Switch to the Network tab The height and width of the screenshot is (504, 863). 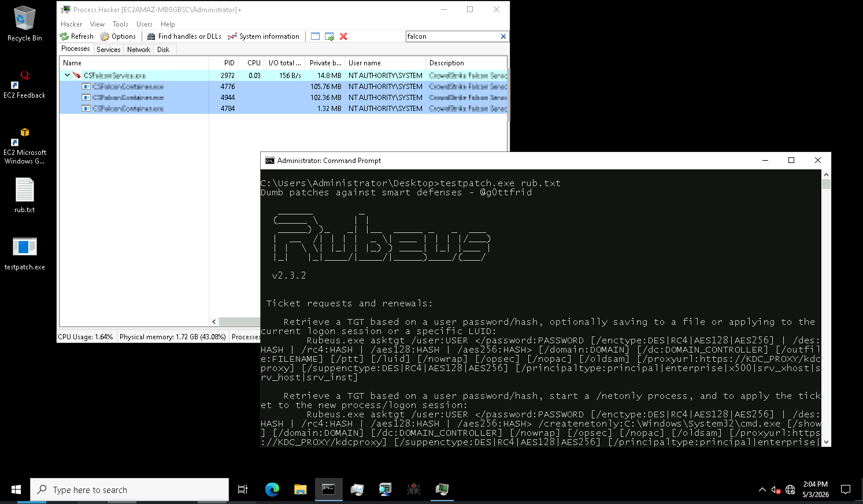[x=139, y=50]
